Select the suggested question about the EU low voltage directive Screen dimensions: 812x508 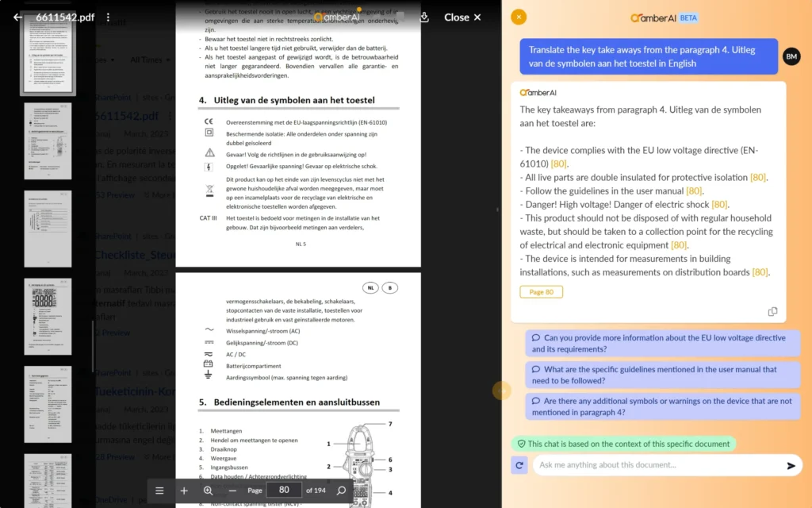663,344
